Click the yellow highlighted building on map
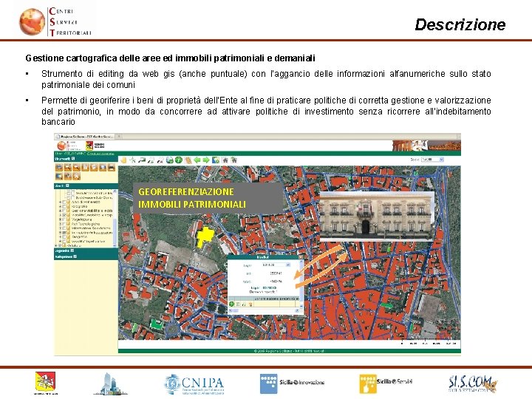532x399 pixels. pos(205,236)
